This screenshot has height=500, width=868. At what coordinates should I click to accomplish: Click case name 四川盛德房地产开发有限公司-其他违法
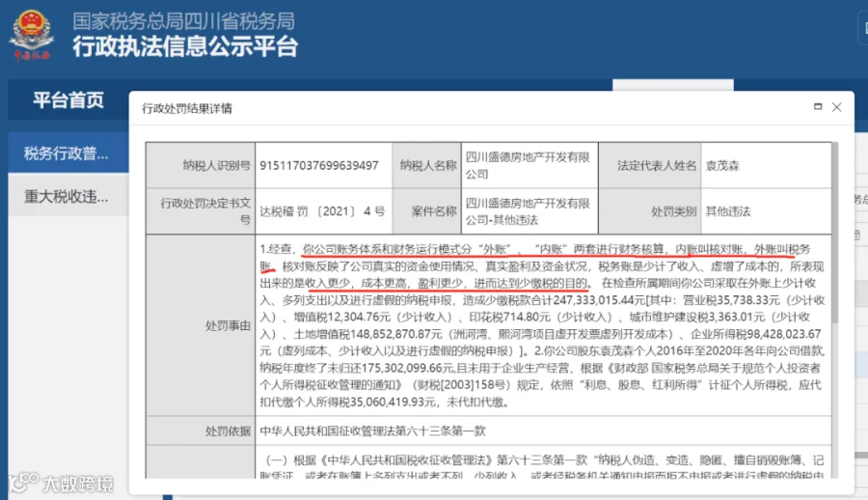point(528,211)
